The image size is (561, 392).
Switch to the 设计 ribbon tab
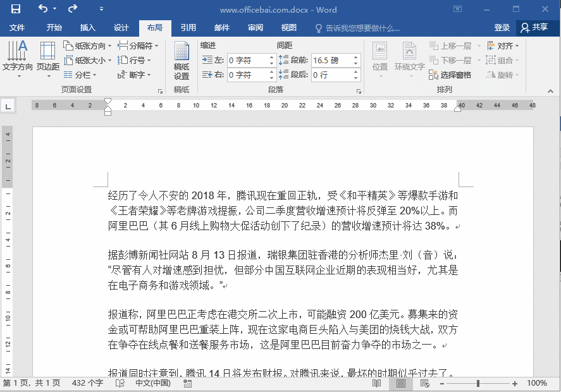click(121, 28)
